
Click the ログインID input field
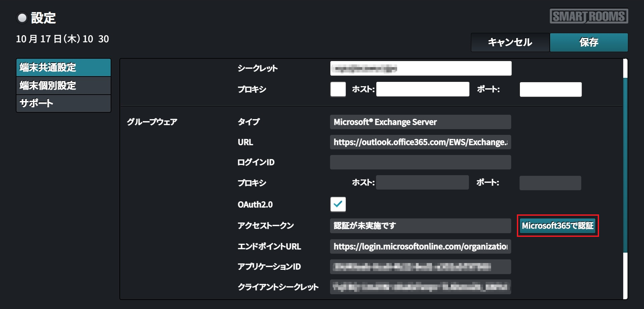pos(420,162)
